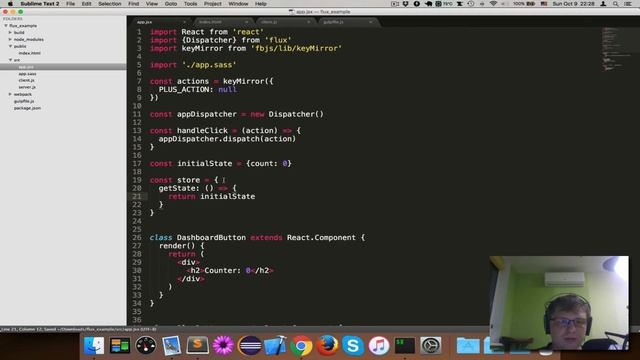
Task: Expand the build folder
Action: 10,33
